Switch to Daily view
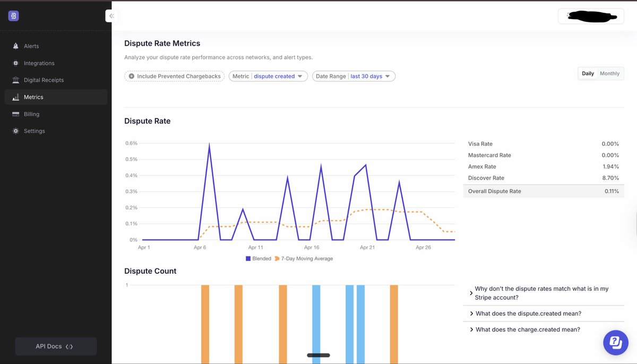The image size is (637, 364). 588,74
